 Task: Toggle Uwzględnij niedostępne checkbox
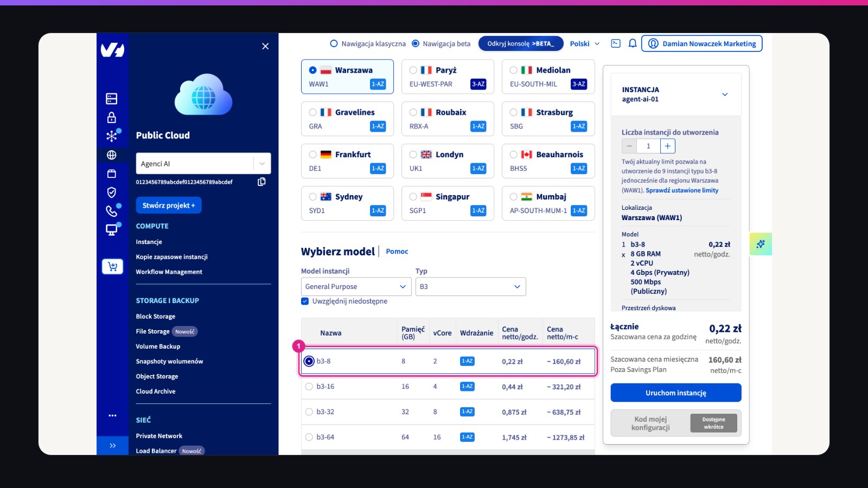coord(305,301)
